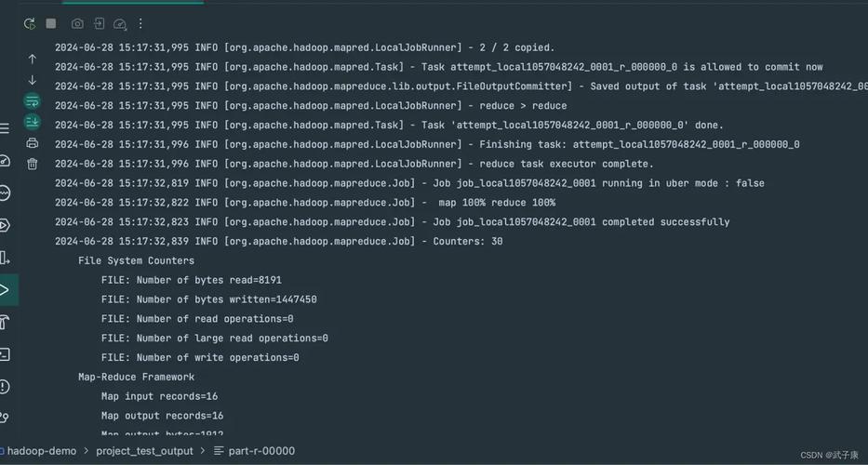Print the console output
Image resolution: width=868 pixels, height=465 pixels.
pos(33,142)
